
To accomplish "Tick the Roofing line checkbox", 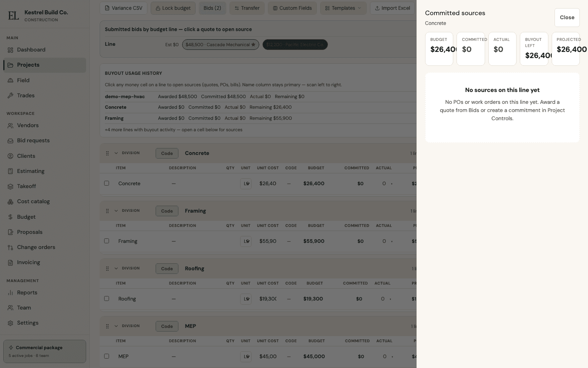I will (107, 298).
